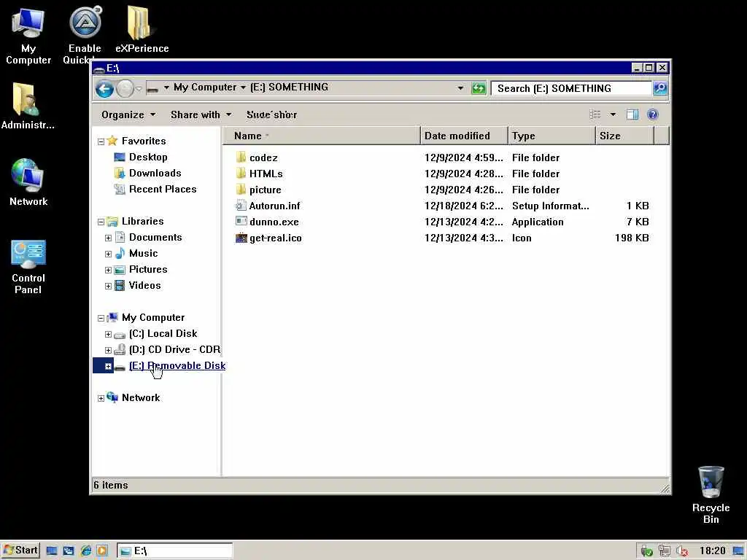Expand the Pictures library node

point(108,270)
